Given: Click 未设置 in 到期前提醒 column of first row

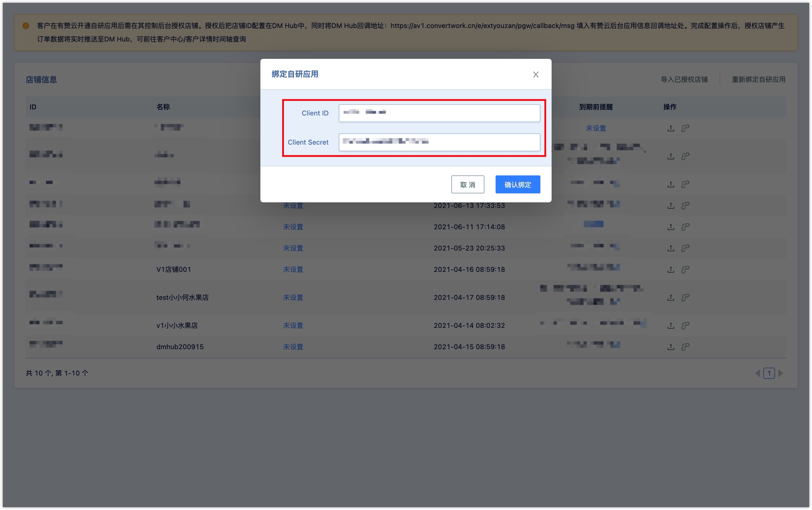Looking at the screenshot, I should (x=596, y=128).
